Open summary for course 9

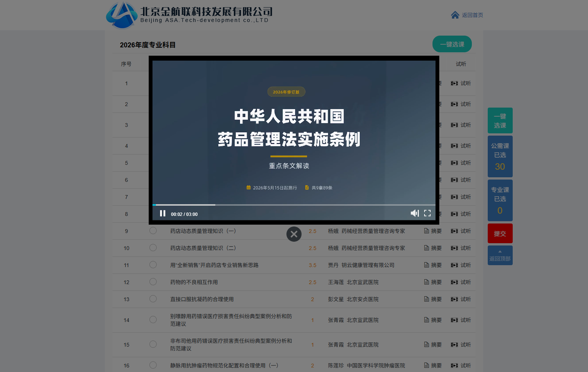click(432, 231)
